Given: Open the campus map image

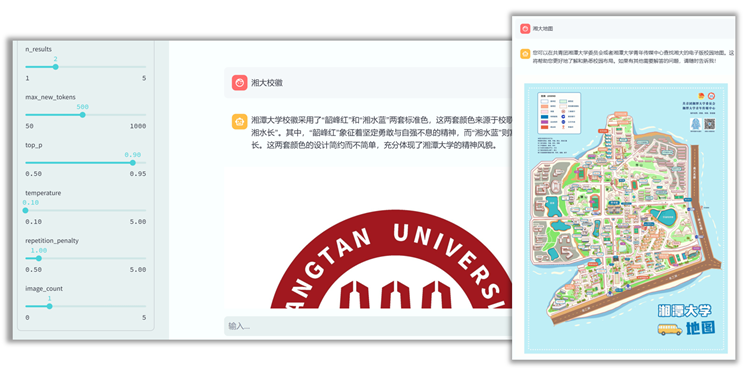Looking at the screenshot, I should (625, 218).
